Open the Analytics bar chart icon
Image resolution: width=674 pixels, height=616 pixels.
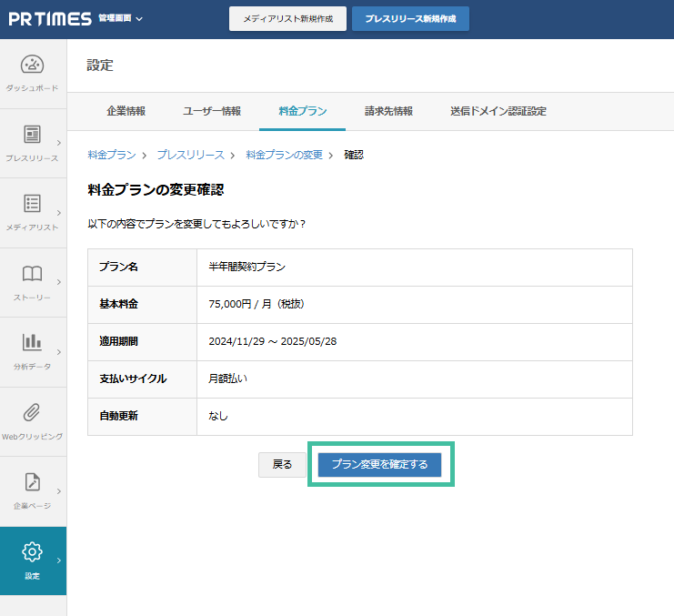coord(32,343)
